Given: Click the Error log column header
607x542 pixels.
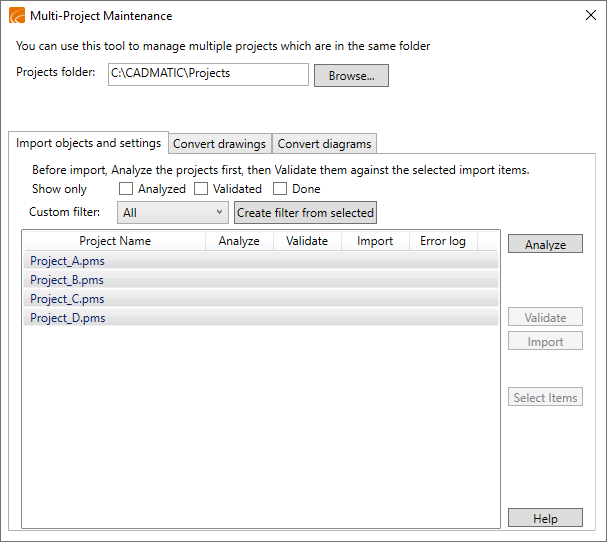Looking at the screenshot, I should tap(442, 241).
